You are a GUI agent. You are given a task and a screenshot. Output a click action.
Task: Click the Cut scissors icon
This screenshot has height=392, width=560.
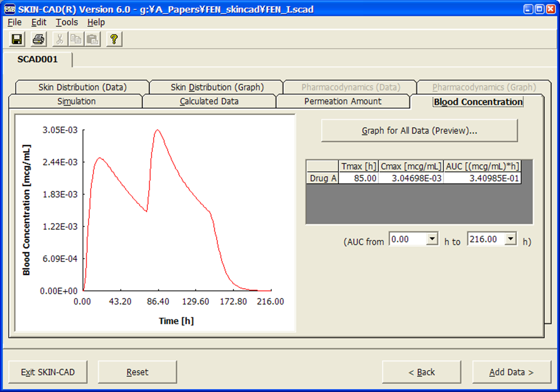point(60,39)
